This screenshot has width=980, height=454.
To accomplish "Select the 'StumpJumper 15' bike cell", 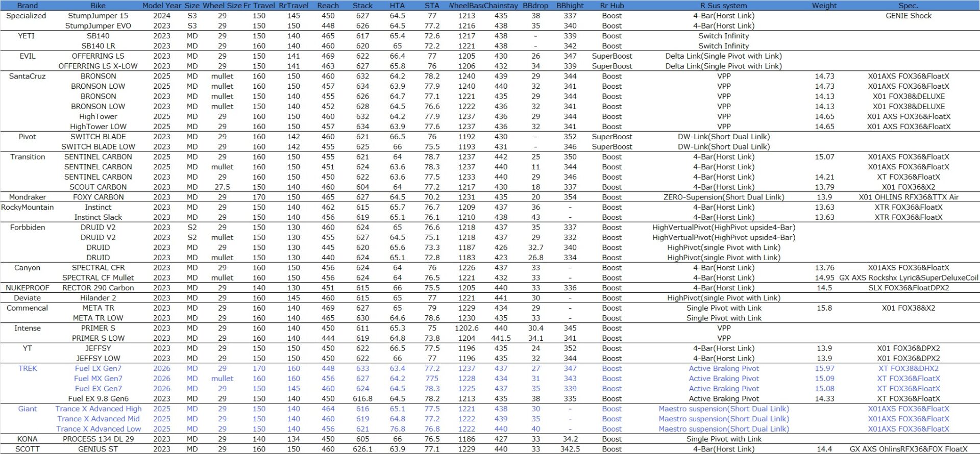I will click(x=98, y=16).
